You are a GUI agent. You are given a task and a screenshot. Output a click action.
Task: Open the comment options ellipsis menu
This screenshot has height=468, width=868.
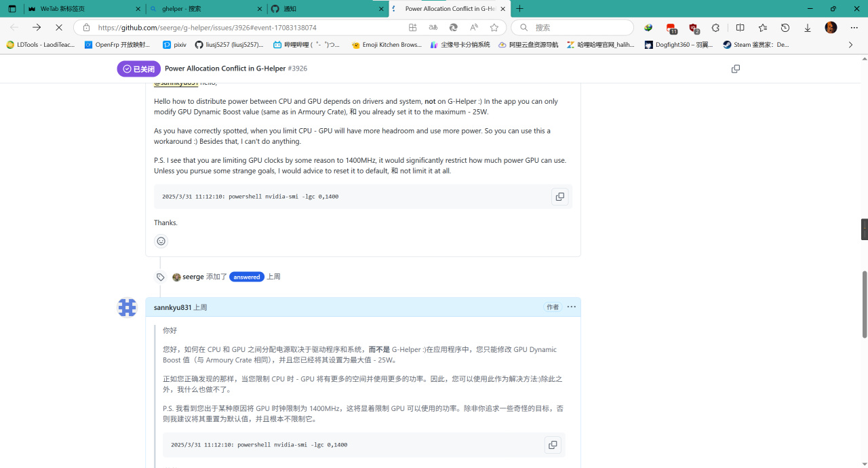(x=572, y=307)
